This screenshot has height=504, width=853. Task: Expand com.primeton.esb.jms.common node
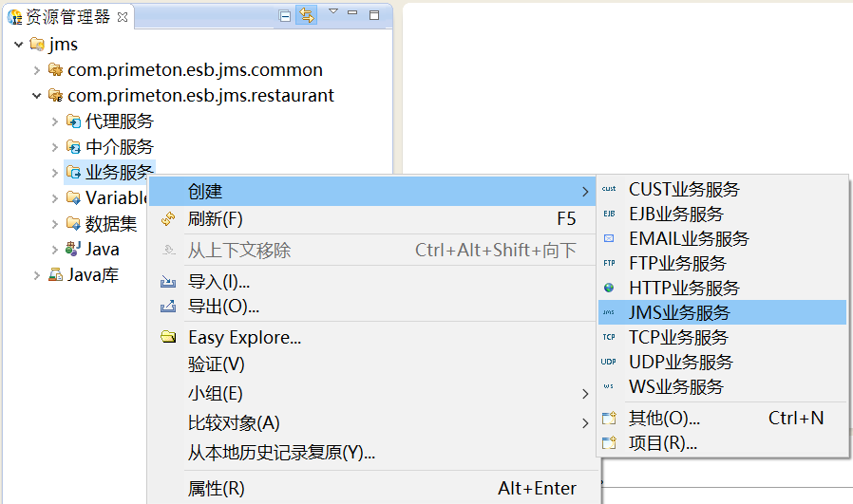tap(36, 70)
